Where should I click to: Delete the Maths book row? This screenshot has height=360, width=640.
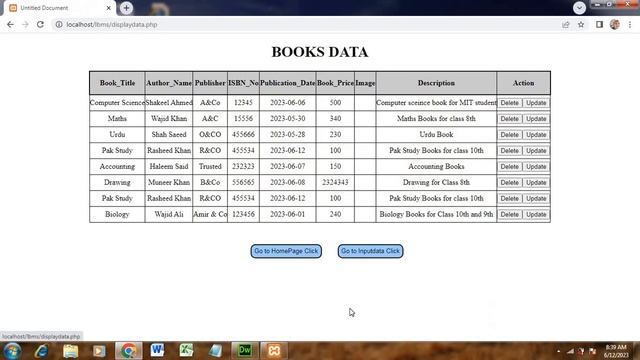[509, 119]
